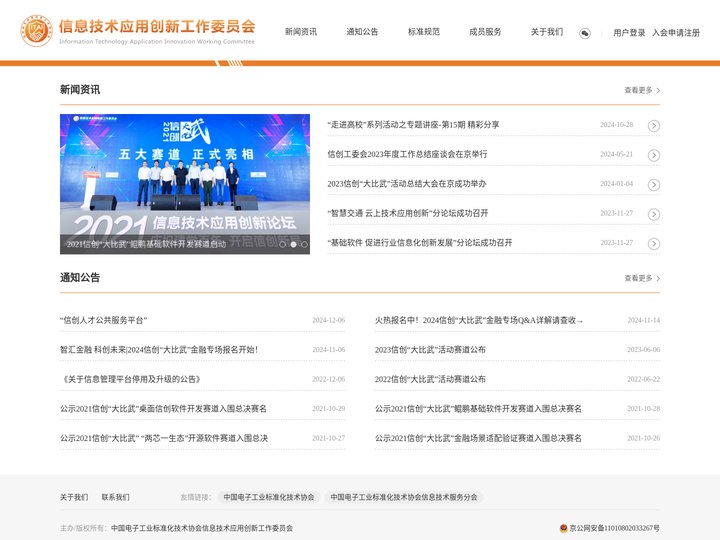
Task: Open notice 火热报名中 金融专场Q&A详解
Action: pos(478,320)
